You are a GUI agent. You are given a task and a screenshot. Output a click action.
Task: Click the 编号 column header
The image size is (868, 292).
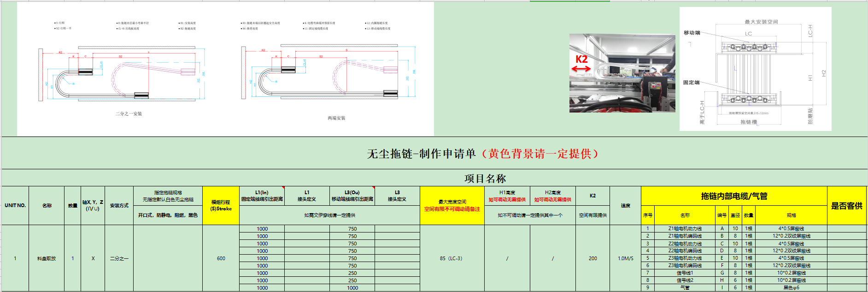coord(722,215)
